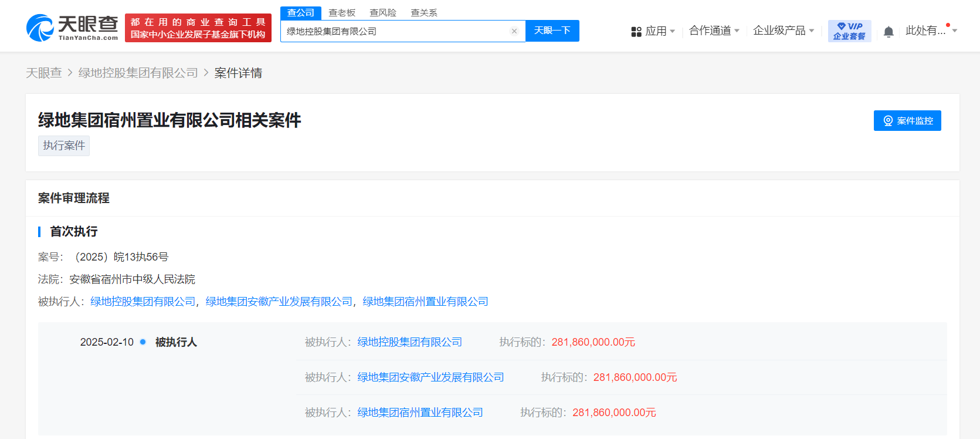This screenshot has height=439, width=980.
Task: Open 绿地控股集团有限公司 breadcrumb link
Action: (x=138, y=73)
